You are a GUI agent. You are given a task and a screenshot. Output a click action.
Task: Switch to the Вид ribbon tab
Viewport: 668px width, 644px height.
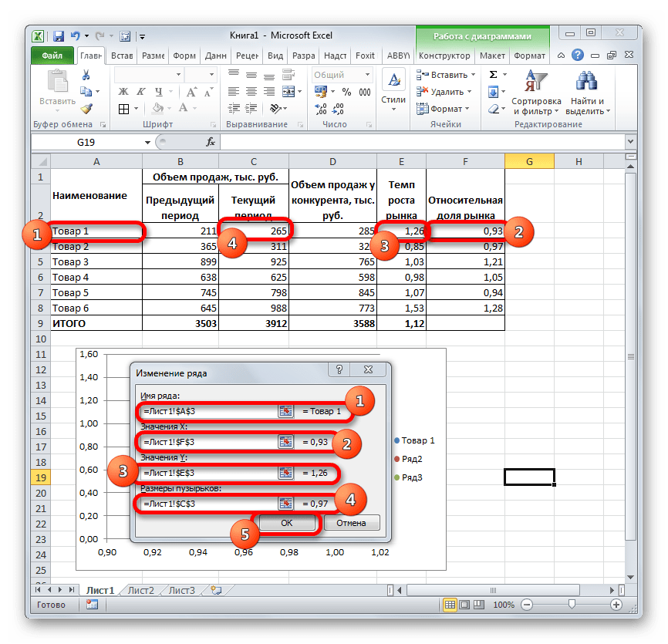pos(275,56)
